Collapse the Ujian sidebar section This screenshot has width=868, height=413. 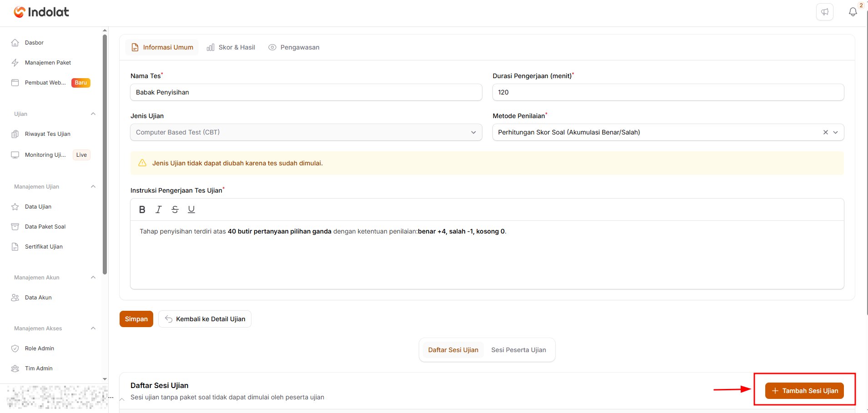point(93,114)
